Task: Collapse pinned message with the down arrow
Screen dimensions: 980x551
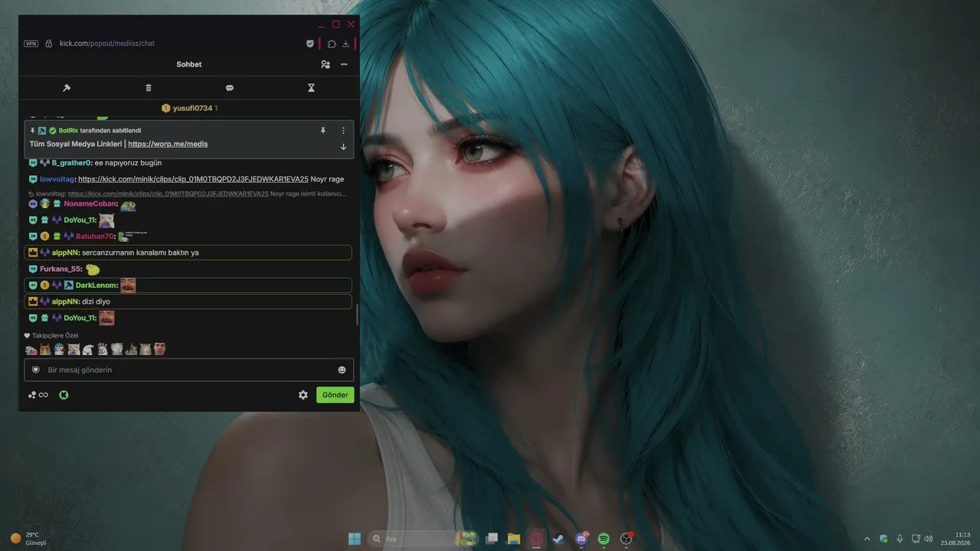Action: coord(343,146)
